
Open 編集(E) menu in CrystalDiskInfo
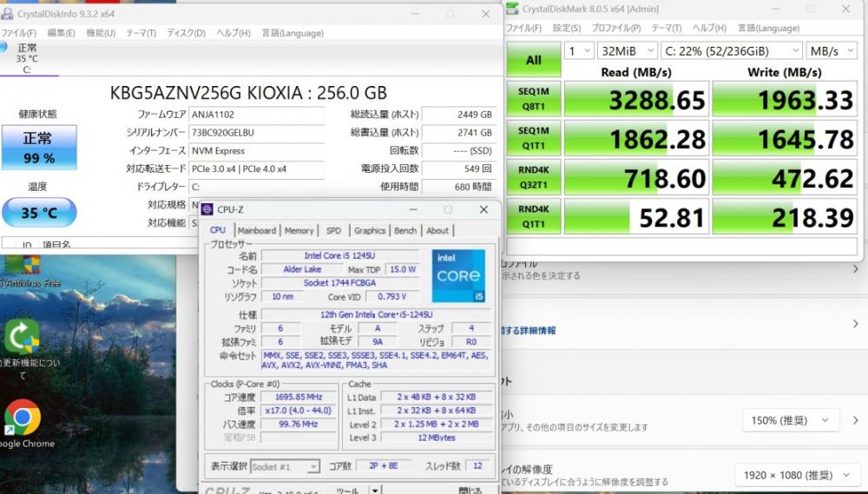(x=61, y=33)
